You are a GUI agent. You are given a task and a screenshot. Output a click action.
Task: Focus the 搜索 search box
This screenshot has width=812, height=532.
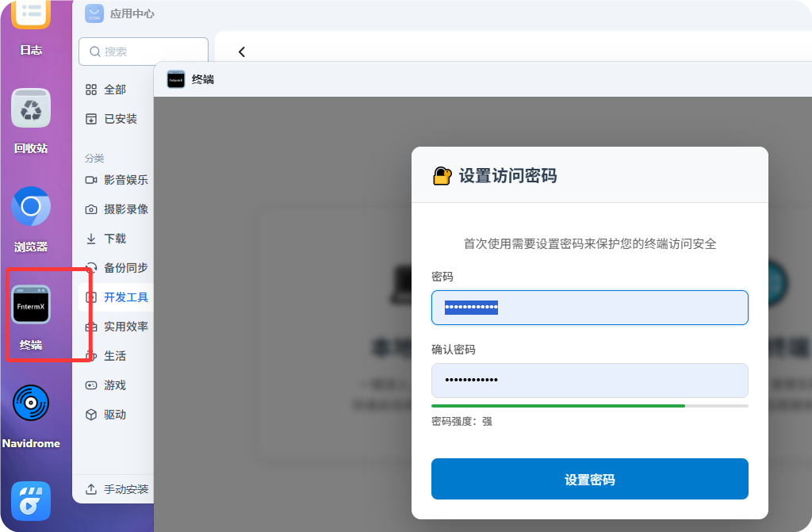(144, 52)
